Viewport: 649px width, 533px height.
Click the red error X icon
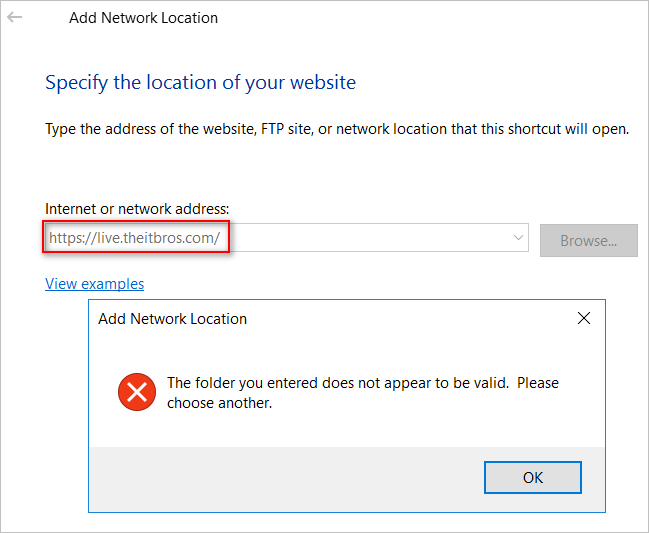click(137, 392)
